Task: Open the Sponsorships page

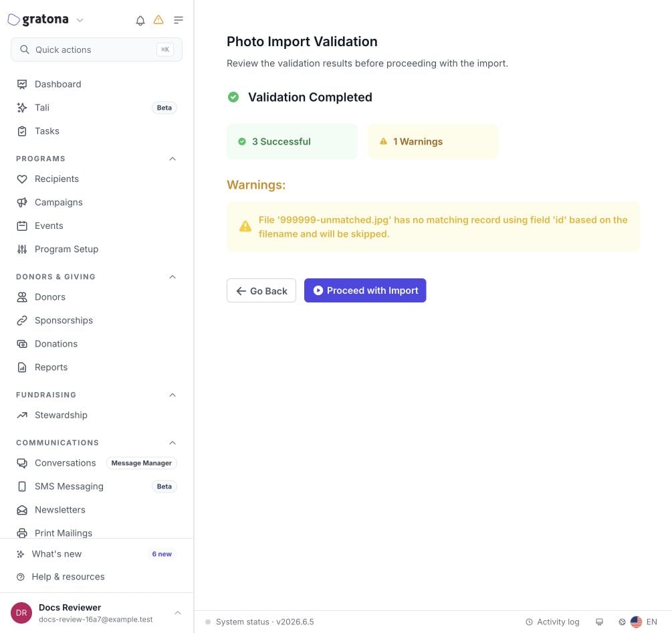Action: 96,321
